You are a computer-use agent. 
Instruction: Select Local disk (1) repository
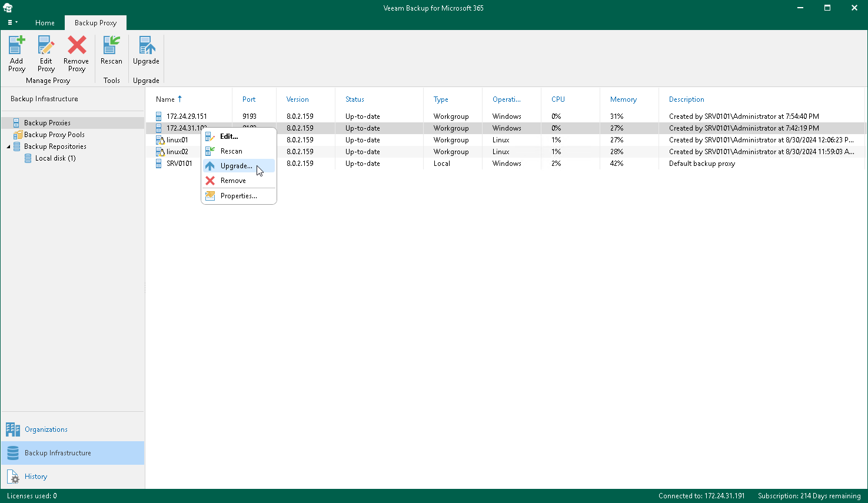[x=55, y=158]
